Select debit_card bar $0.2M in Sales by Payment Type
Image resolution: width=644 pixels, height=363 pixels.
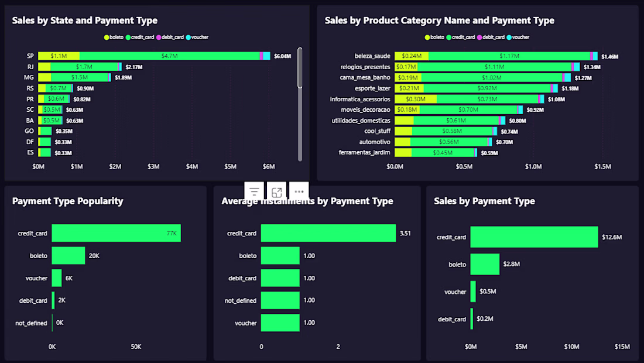(x=472, y=319)
